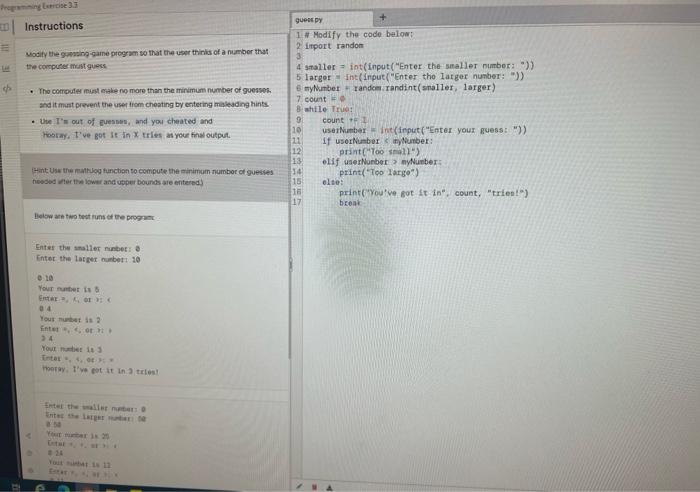Open the bar chart icon in the sidebar
700x492 pixels.
pos(6,68)
